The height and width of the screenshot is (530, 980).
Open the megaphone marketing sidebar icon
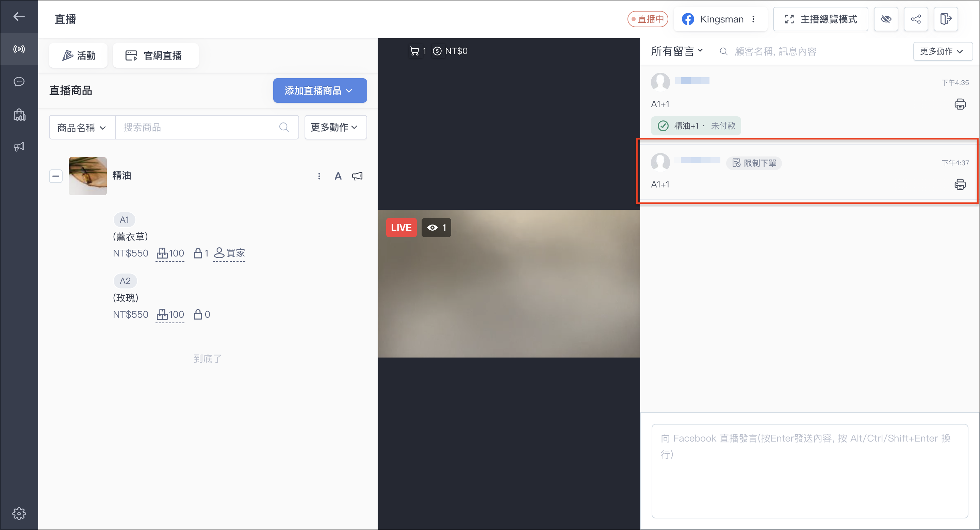19,147
